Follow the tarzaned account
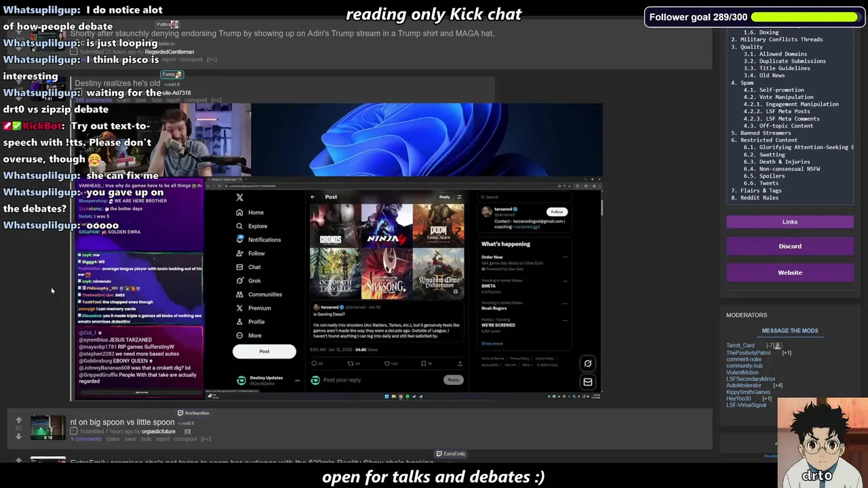The height and width of the screenshot is (488, 868). pyautogui.click(x=557, y=211)
